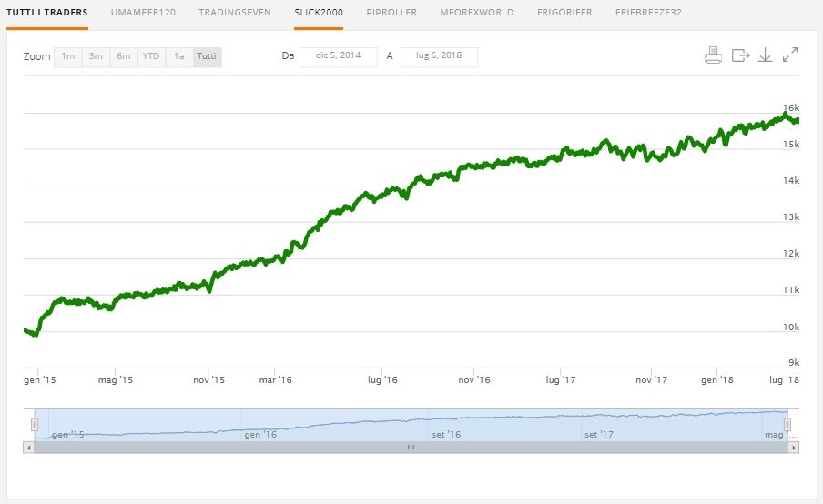Click the navigator scrollbar thumb grip
Image resolution: width=823 pixels, height=504 pixels.
point(411,448)
